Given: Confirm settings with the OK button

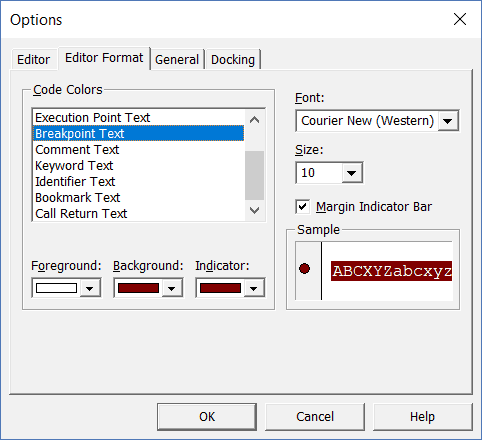Looking at the screenshot, I should point(207,417).
